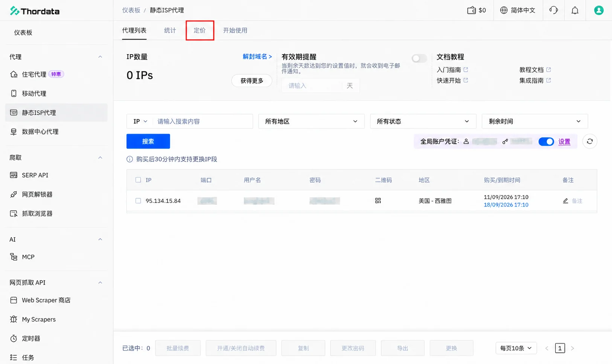Screen dimensions: 612x364
Task: Click the refresh list icon
Action: 590,142
